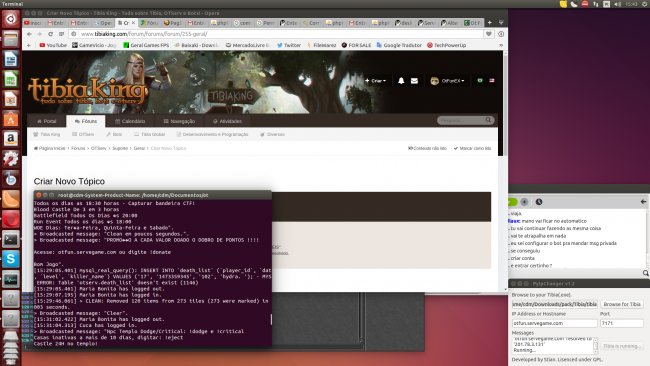Select the Atividades navigation tab
This screenshot has height=366, width=650.
pos(227,121)
